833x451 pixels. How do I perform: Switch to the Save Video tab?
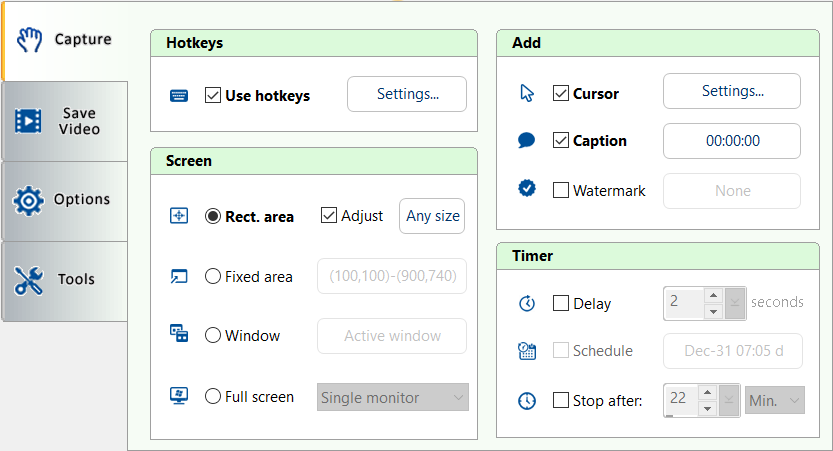pyautogui.click(x=65, y=121)
